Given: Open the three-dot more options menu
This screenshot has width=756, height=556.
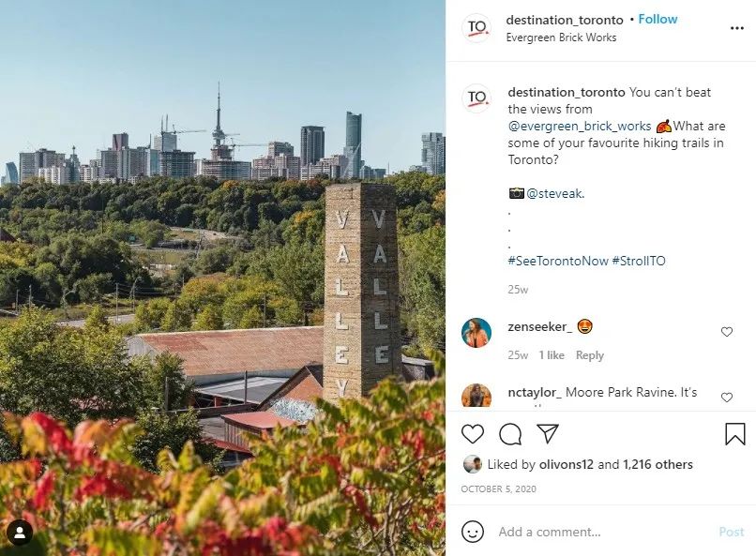Looking at the screenshot, I should coord(736,28).
